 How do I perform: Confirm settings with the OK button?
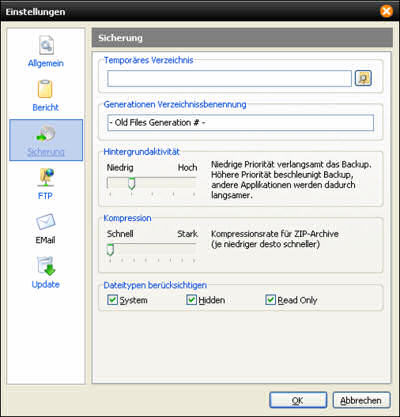click(298, 400)
